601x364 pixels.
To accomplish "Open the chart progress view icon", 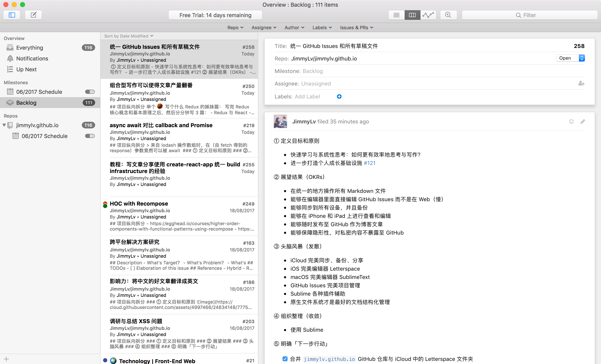I will point(428,15).
